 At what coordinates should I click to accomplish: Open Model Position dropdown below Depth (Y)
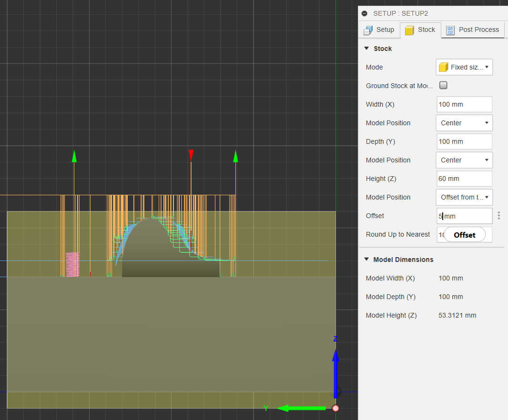tap(464, 160)
